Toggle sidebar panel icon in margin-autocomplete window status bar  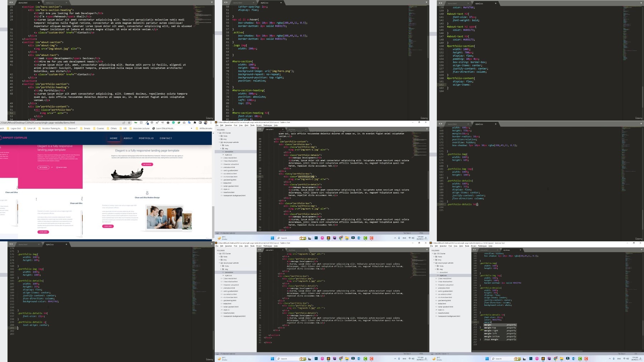tap(432, 354)
